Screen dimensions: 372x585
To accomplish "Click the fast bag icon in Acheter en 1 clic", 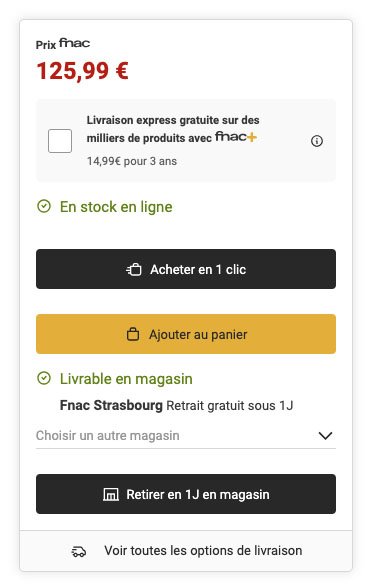I will pyautogui.click(x=134, y=269).
